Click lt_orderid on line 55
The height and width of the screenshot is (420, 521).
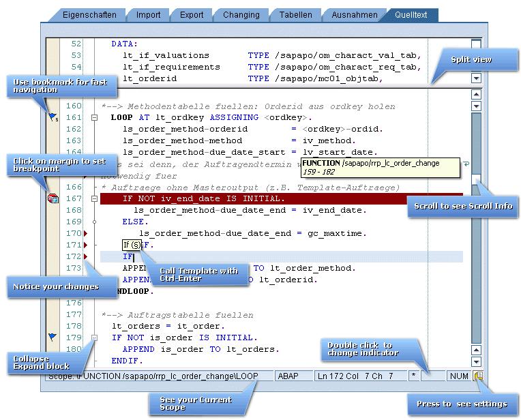tap(149, 79)
